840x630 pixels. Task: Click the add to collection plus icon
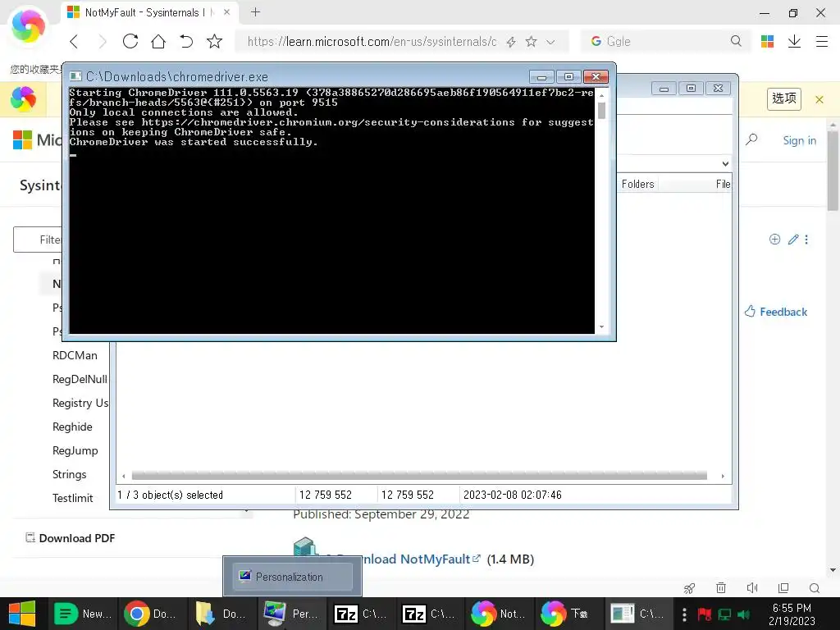[774, 240]
